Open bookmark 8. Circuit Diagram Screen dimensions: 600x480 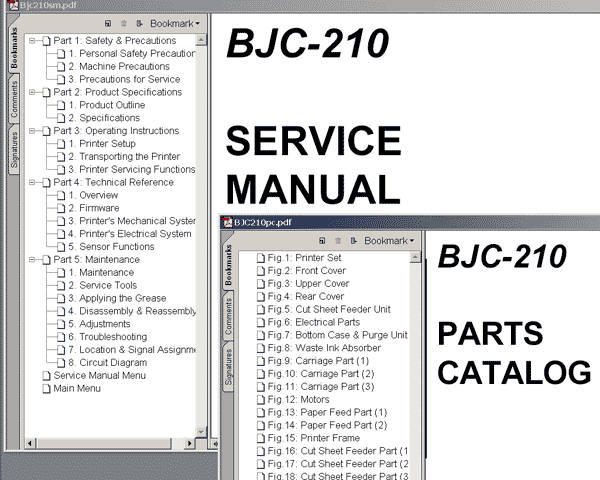click(108, 362)
